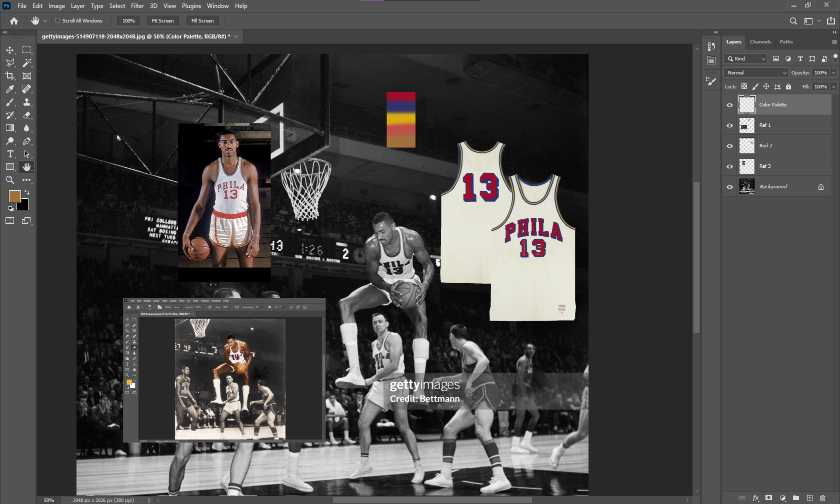840x504 pixels.
Task: Expand the Kind filter dropdown
Action: (x=746, y=59)
